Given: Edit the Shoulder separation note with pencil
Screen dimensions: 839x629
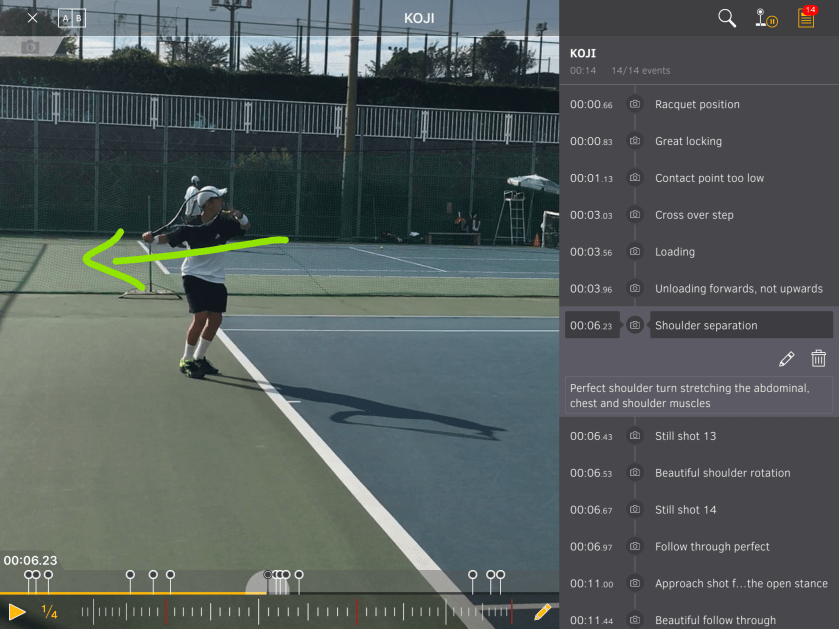Looking at the screenshot, I should [x=786, y=359].
